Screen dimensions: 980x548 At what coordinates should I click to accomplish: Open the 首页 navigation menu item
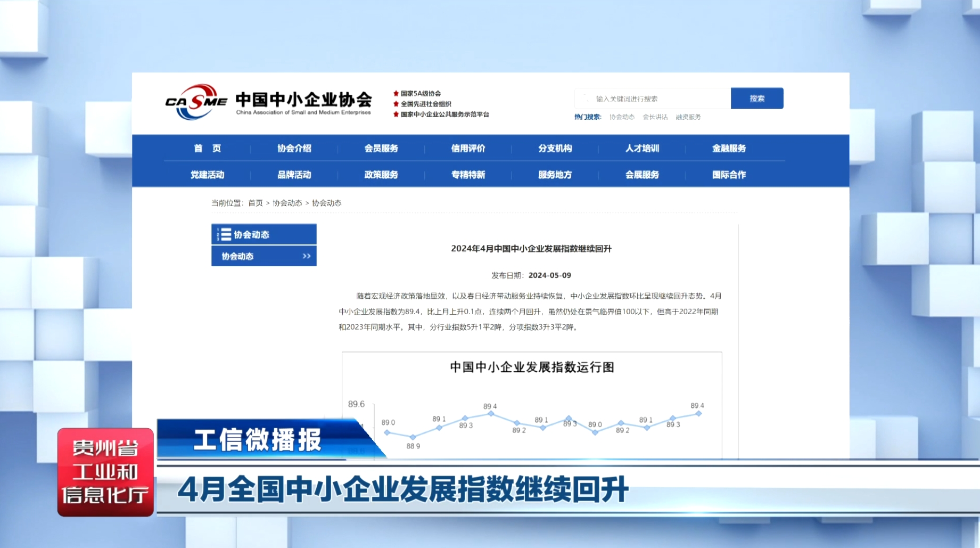click(207, 148)
